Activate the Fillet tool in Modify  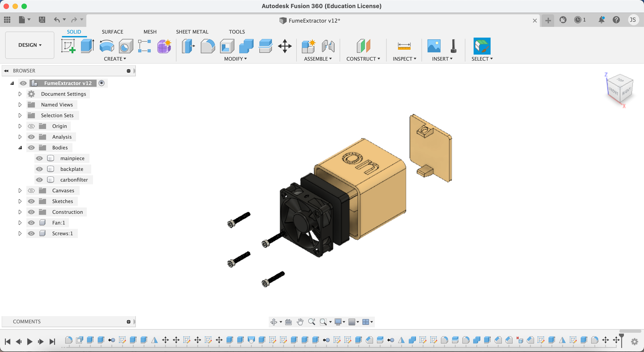coord(208,46)
